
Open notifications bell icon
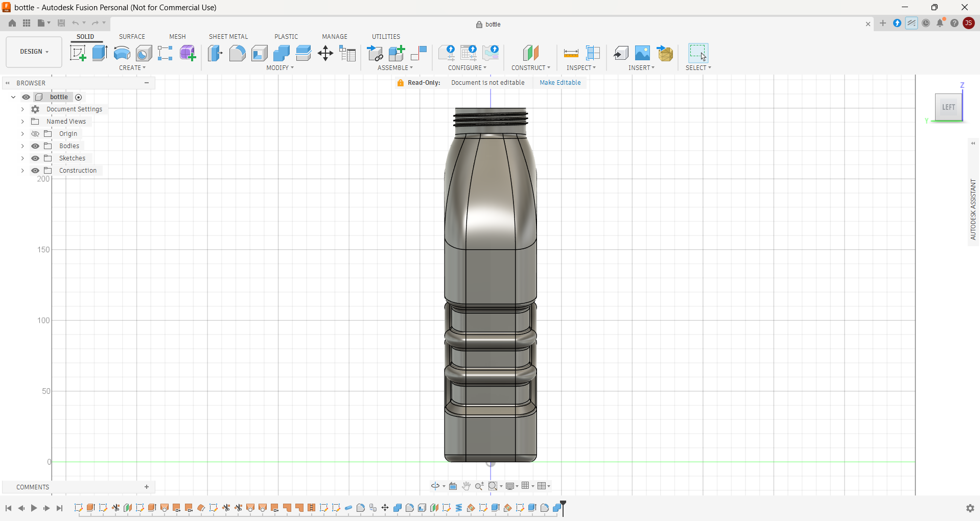[x=940, y=23]
